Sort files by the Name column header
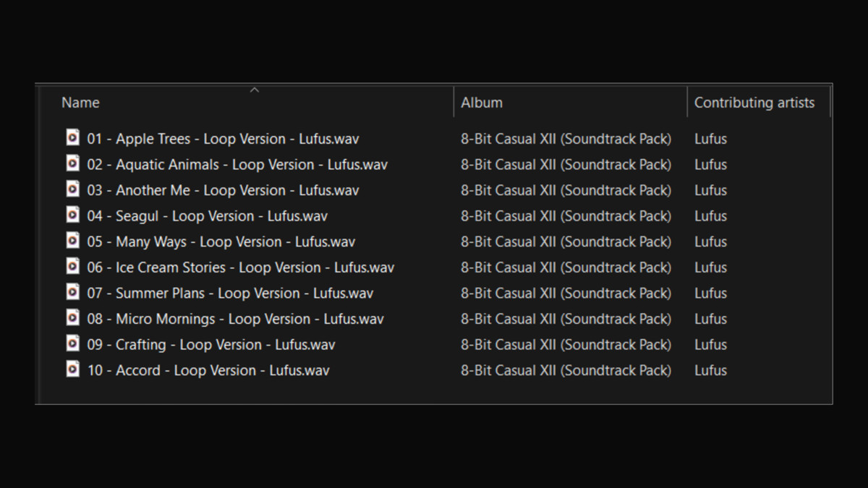 pos(80,103)
